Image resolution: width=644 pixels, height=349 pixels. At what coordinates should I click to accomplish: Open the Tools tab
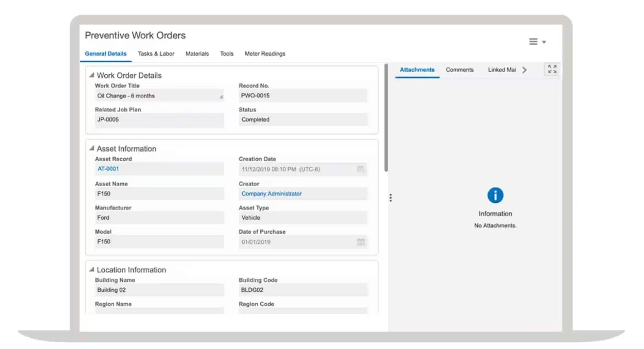(x=227, y=53)
